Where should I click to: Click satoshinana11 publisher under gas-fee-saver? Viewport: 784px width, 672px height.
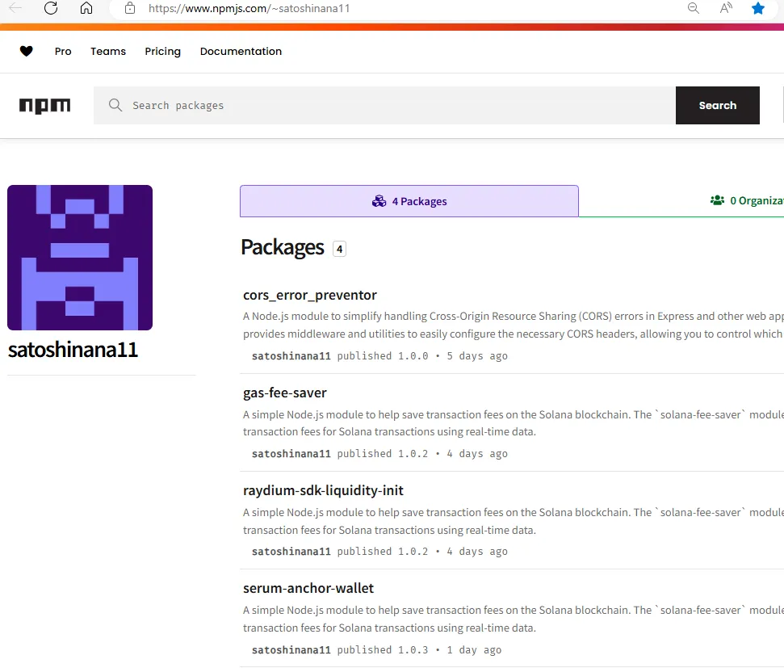pyautogui.click(x=291, y=453)
